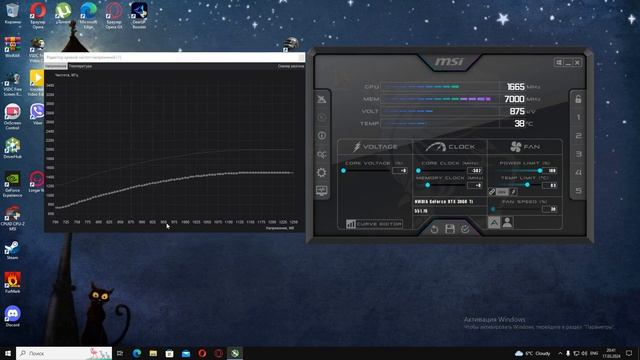Open the weather widget showing Cloudy
The height and width of the screenshot is (360, 640).
tap(533, 353)
